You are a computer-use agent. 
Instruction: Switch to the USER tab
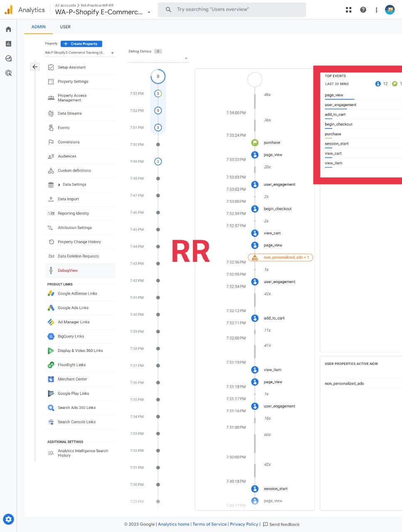pos(65,27)
